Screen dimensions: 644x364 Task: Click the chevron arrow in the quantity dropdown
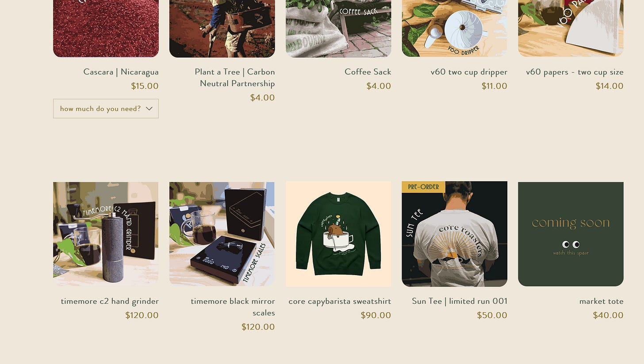tap(149, 109)
